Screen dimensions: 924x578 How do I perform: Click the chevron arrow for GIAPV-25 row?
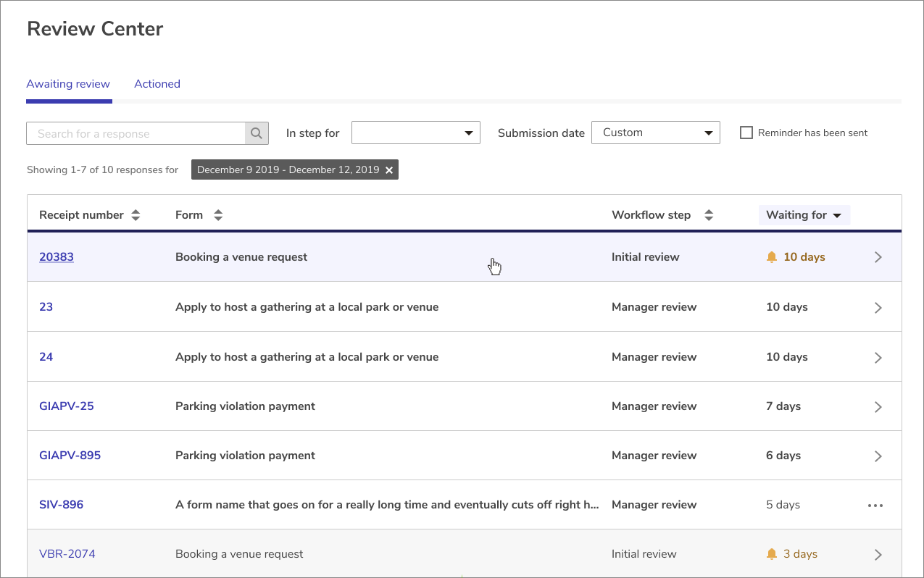point(878,407)
